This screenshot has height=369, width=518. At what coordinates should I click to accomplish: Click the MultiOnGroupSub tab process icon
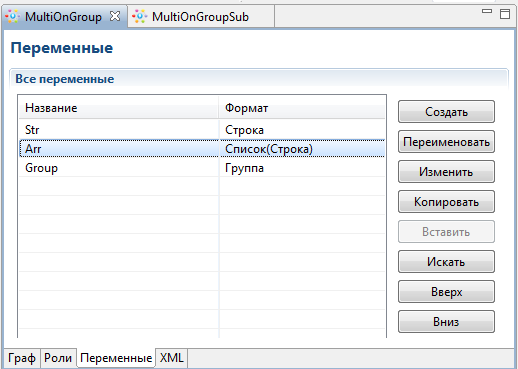(139, 16)
